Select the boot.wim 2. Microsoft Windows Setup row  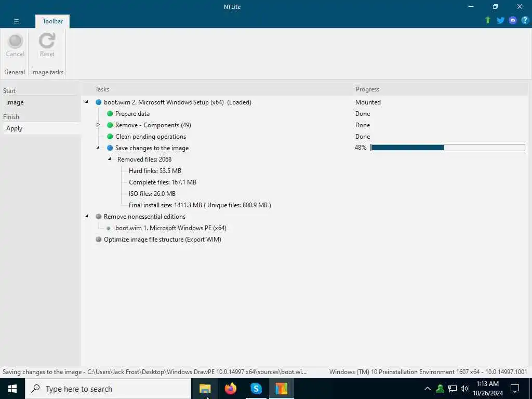178,102
